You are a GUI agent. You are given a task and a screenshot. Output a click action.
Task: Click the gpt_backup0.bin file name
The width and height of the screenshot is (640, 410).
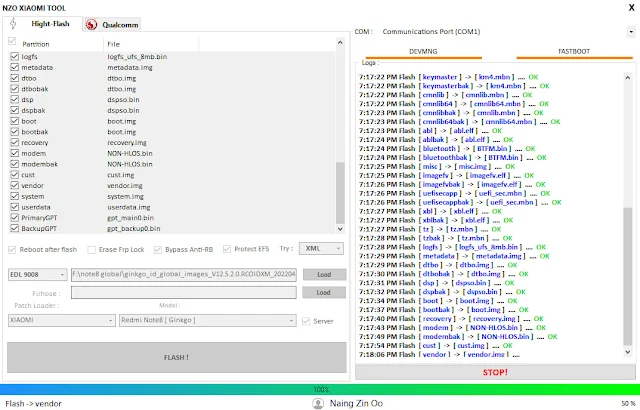134,228
